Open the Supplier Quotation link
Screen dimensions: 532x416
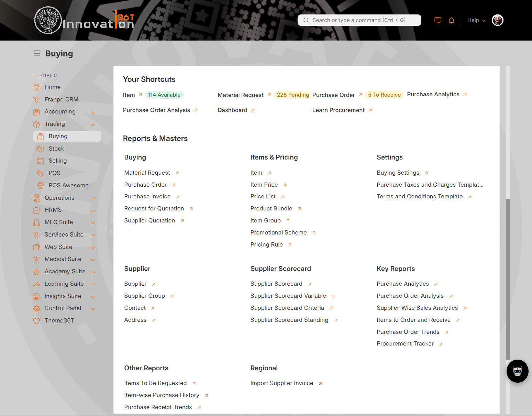pos(149,220)
